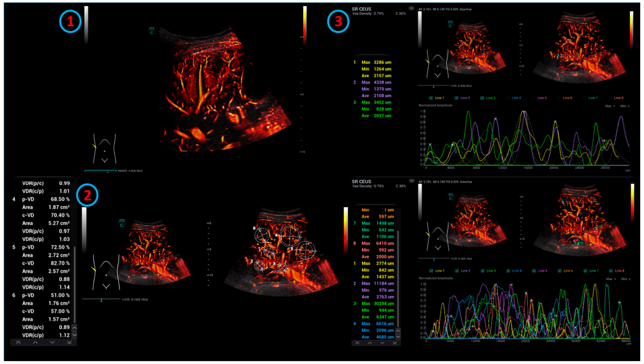Jump to first entry in lower vessel diameter list
This screenshot has width=644, height=364.
click(x=358, y=343)
